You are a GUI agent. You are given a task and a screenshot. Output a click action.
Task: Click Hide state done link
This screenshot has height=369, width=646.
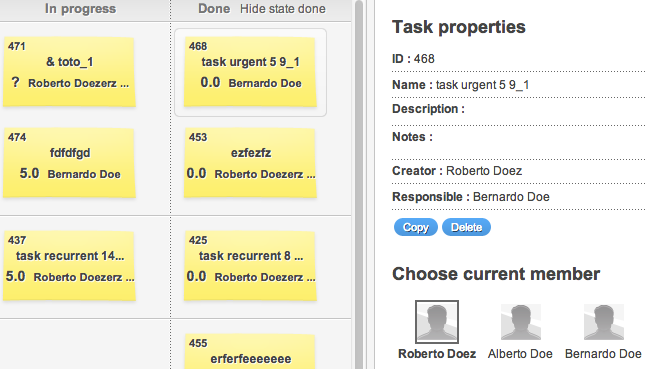coord(283,9)
